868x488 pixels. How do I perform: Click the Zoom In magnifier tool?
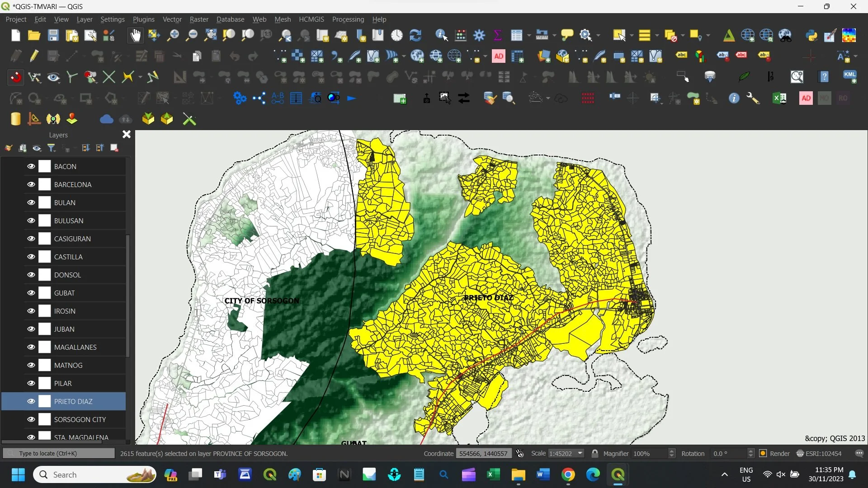tap(173, 35)
